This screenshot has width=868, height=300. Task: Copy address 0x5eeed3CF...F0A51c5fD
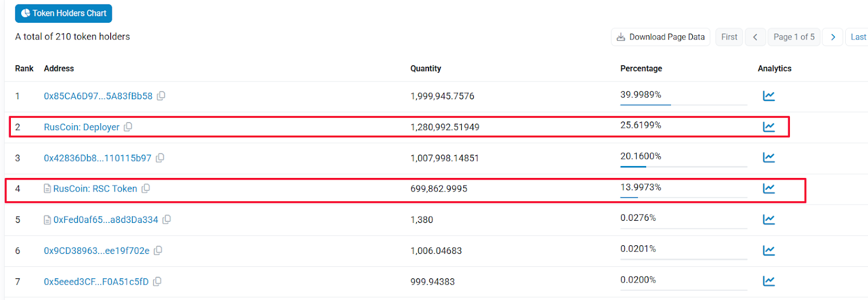click(157, 282)
